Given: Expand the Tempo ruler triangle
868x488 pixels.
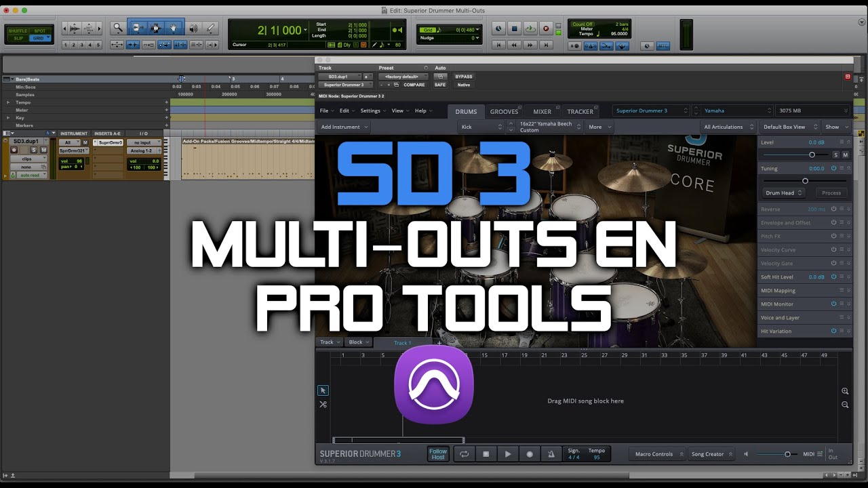Looking at the screenshot, I should [8, 102].
